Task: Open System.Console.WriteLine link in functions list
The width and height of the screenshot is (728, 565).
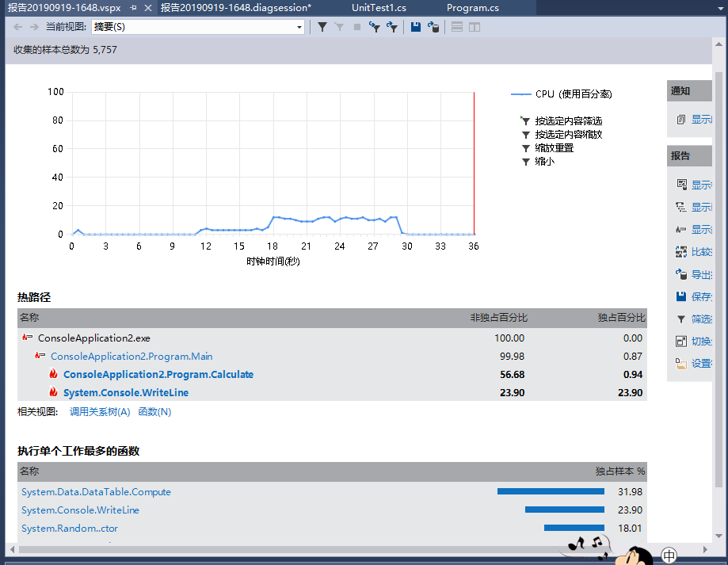Action: [x=80, y=510]
